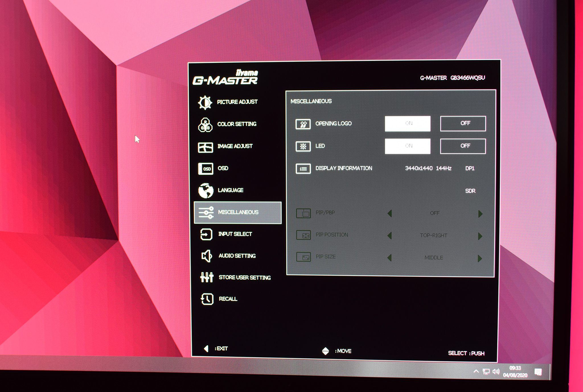
Task: Select the Miscellaneous menu item
Action: (x=238, y=212)
